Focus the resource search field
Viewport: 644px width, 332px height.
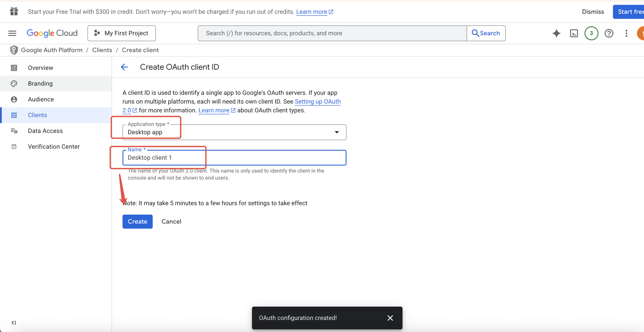point(332,33)
